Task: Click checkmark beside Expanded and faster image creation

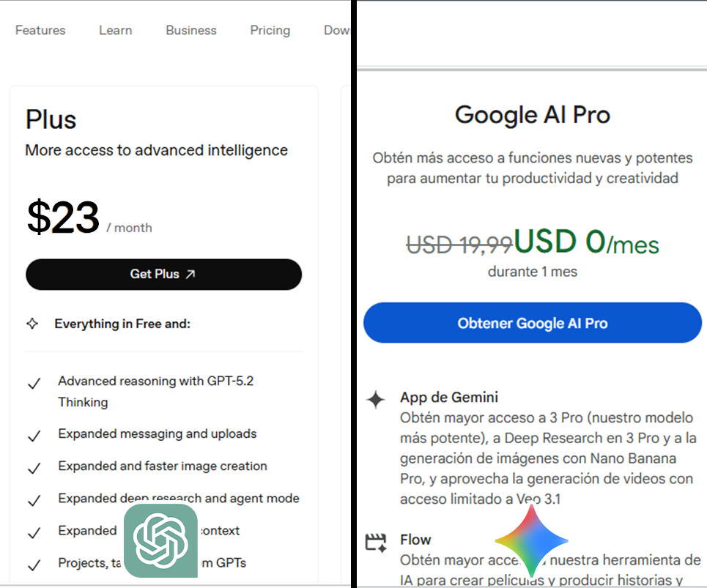Action: pyautogui.click(x=34, y=468)
